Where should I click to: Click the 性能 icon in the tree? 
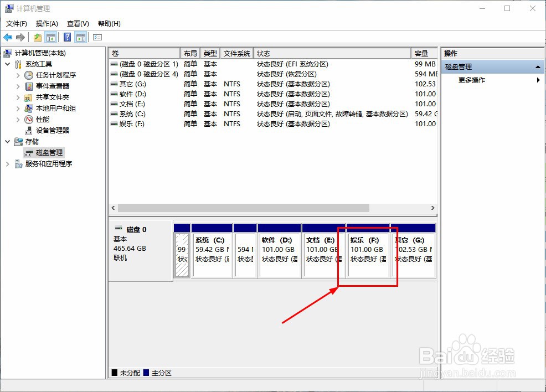pos(29,120)
